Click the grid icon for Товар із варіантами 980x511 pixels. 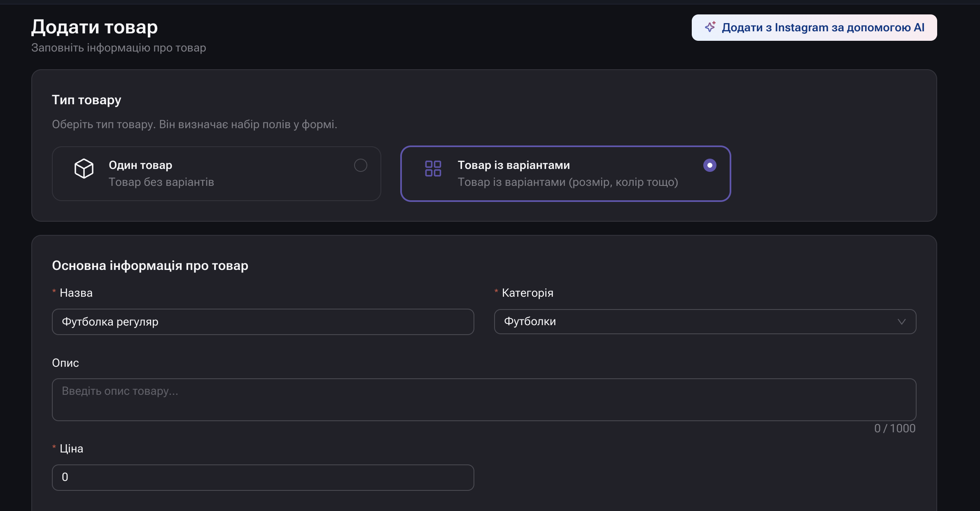(433, 169)
